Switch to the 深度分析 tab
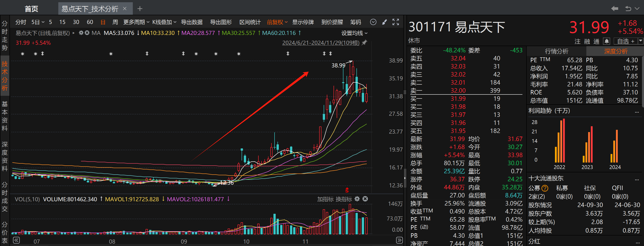 (x=616, y=51)
